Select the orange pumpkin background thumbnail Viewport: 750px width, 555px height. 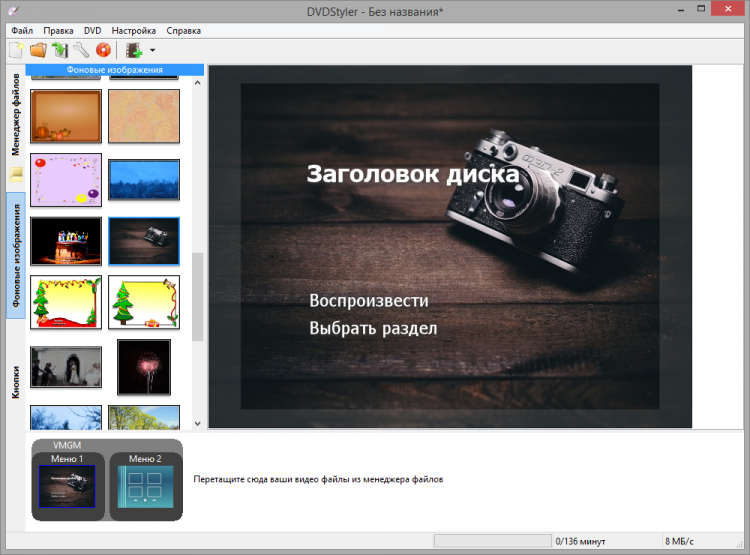[x=66, y=116]
